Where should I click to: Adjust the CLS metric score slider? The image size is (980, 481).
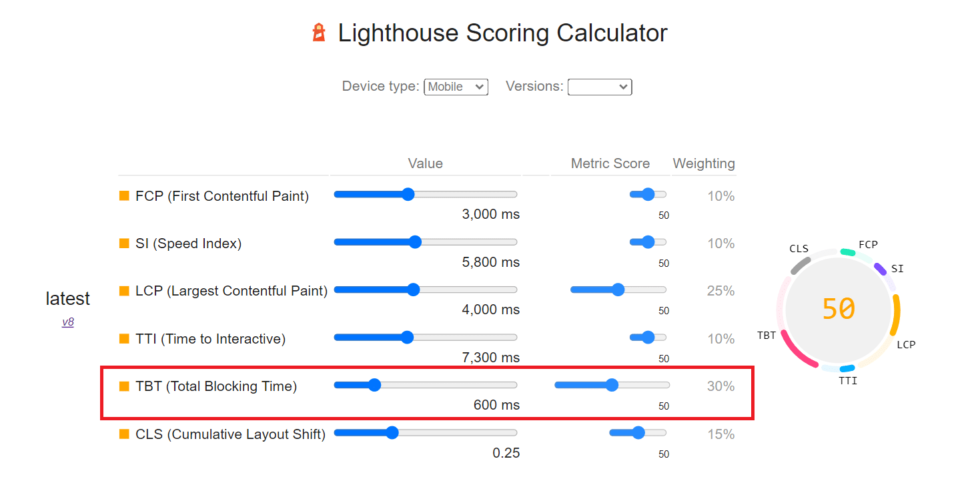[638, 433]
